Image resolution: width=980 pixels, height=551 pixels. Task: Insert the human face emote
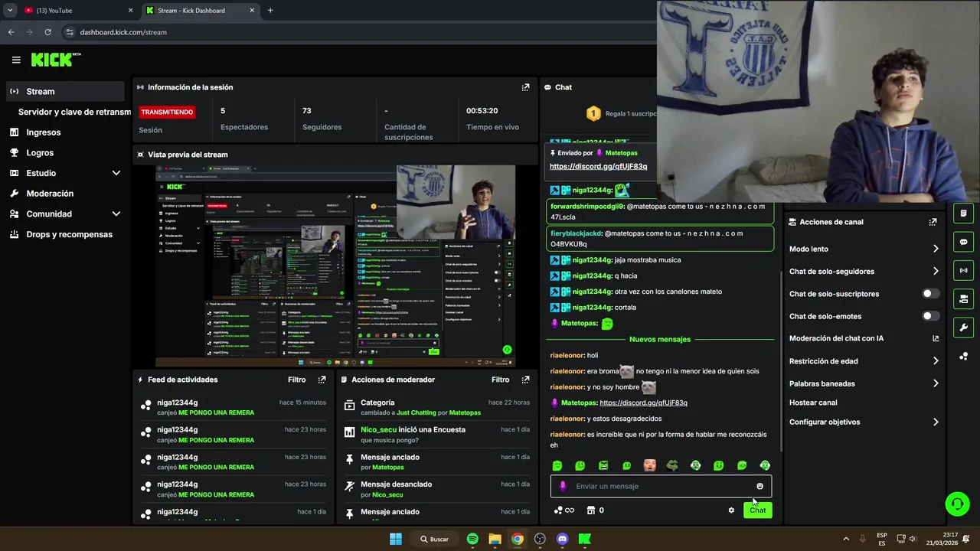tap(649, 465)
